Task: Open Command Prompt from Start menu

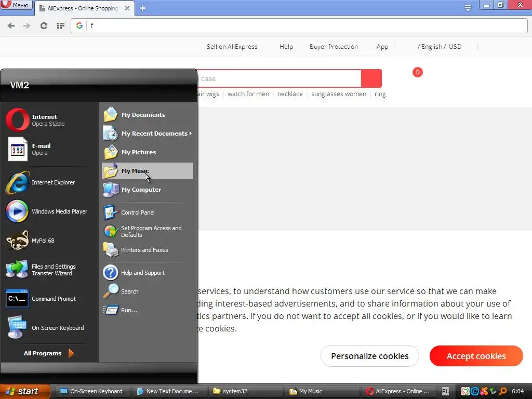Action: point(49,299)
